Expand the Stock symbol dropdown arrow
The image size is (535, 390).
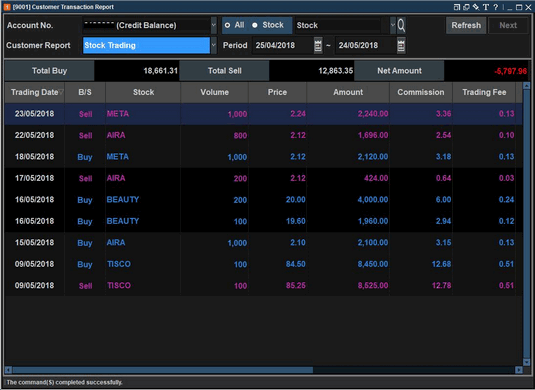pos(393,25)
